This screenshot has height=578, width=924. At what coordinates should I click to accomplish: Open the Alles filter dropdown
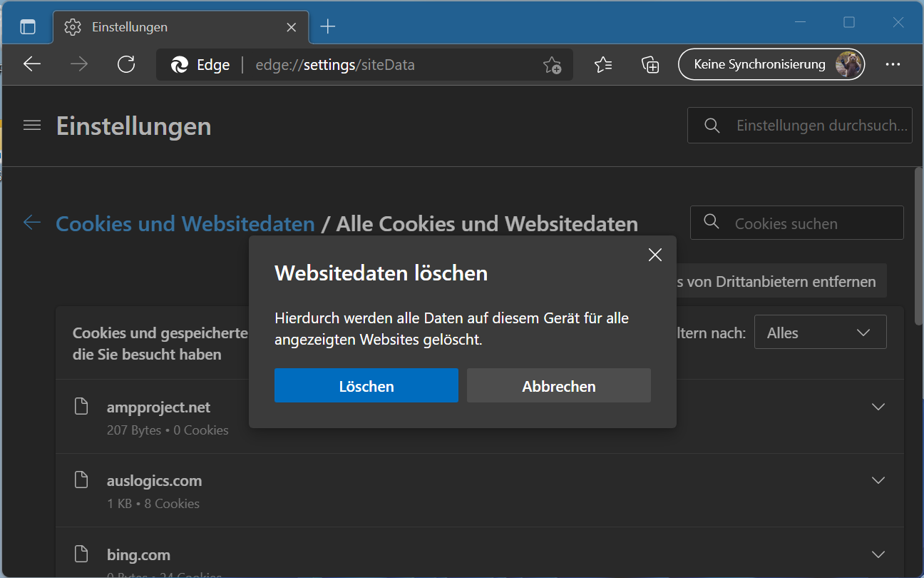pyautogui.click(x=820, y=333)
